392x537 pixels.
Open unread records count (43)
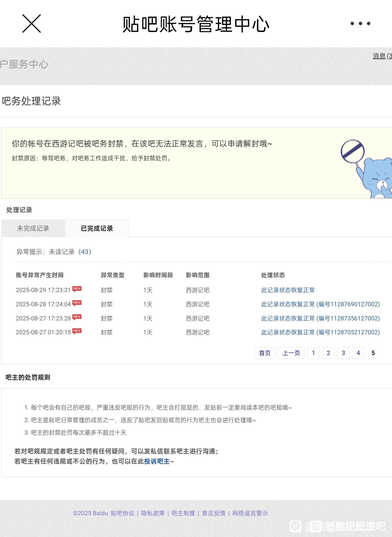(85, 251)
